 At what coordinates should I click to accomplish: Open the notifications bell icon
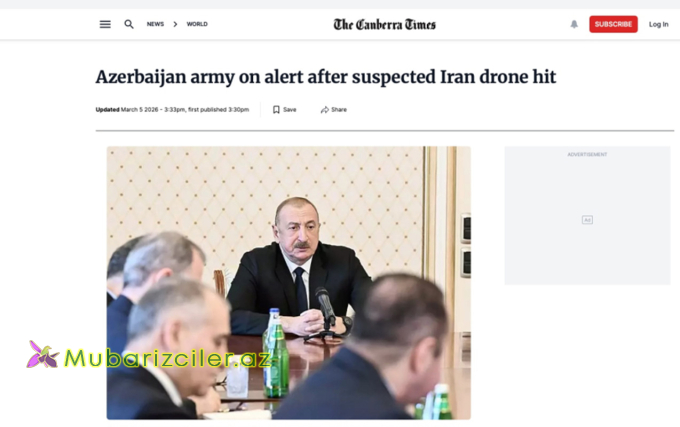(574, 24)
